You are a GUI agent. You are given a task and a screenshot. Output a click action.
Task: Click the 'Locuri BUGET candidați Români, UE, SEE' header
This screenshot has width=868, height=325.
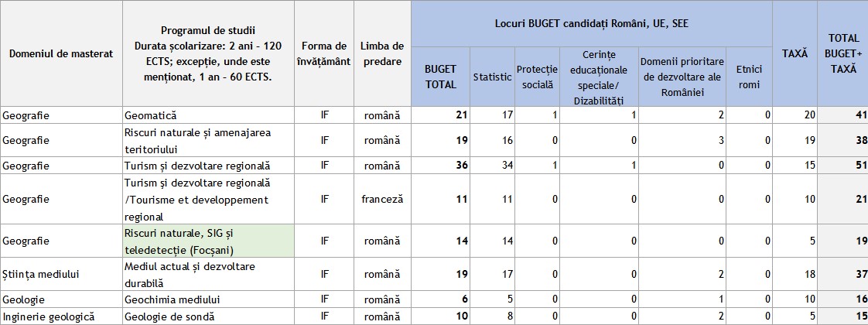592,24
